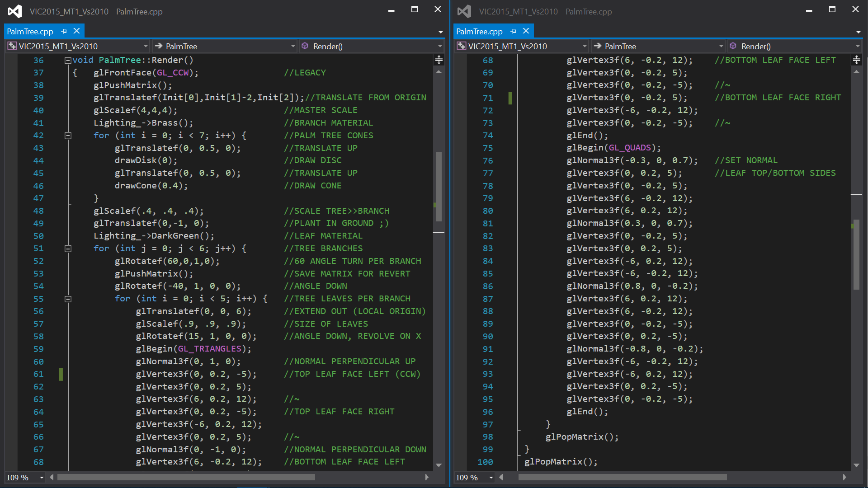Screen dimensions: 868x488
Task: Collapse the for loop at line 42
Action: click(68, 136)
